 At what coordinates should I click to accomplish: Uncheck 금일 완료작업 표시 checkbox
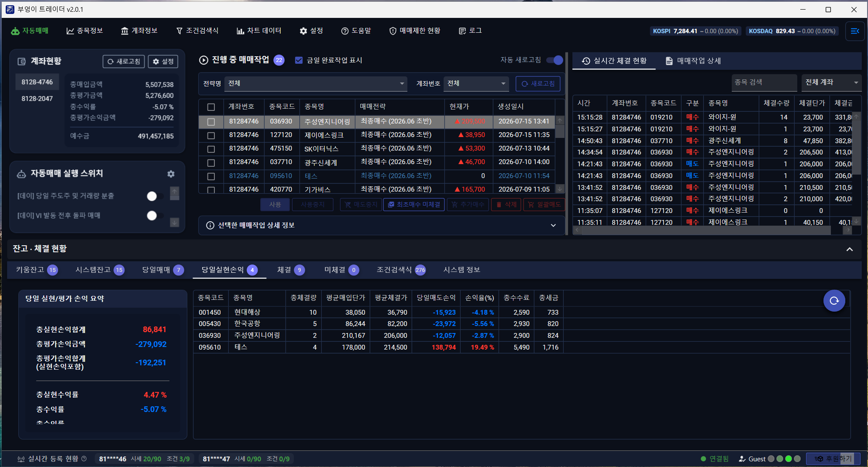(x=299, y=60)
